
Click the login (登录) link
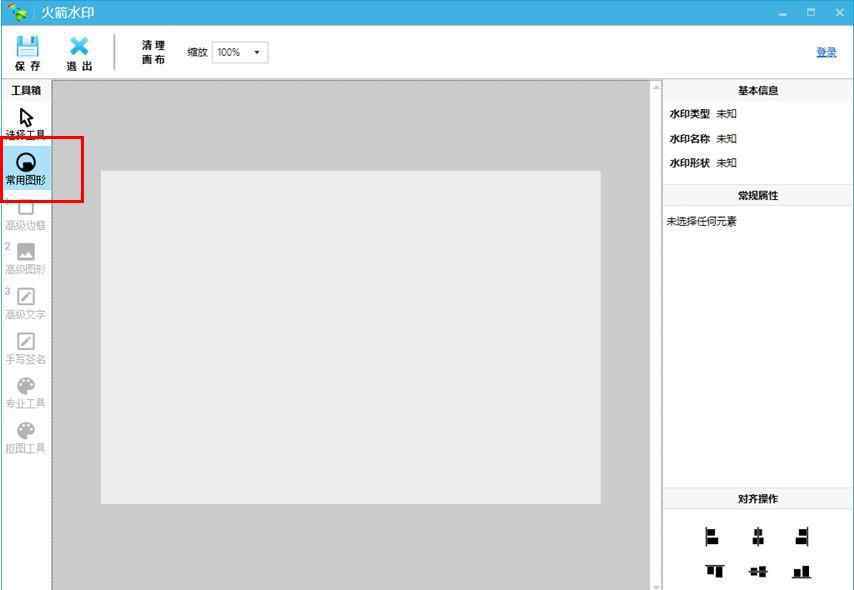click(826, 52)
